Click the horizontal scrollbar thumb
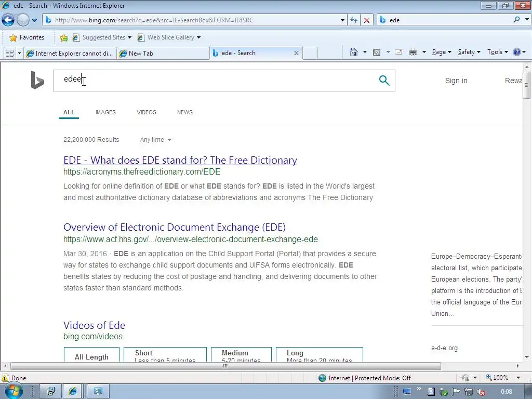 click(225, 366)
